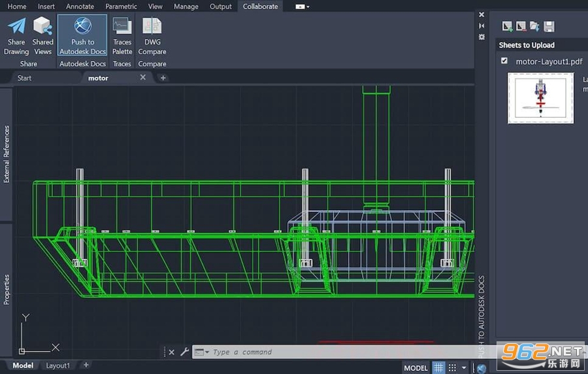Select the motor drawing tab
The image size is (588, 374).
pyautogui.click(x=98, y=78)
